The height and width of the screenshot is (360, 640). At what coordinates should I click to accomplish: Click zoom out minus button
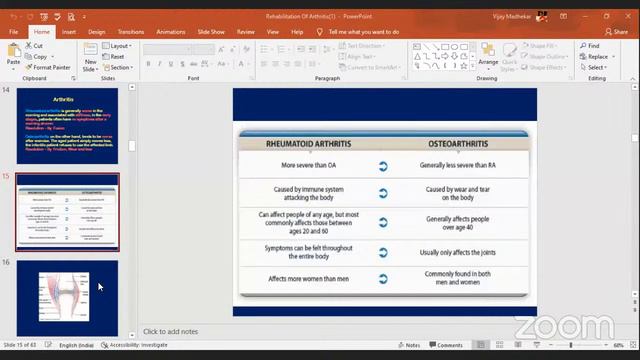[x=551, y=345]
